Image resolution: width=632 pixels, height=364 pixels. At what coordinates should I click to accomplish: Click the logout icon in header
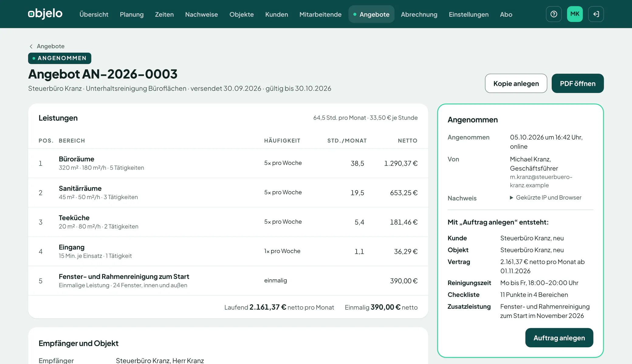click(596, 14)
